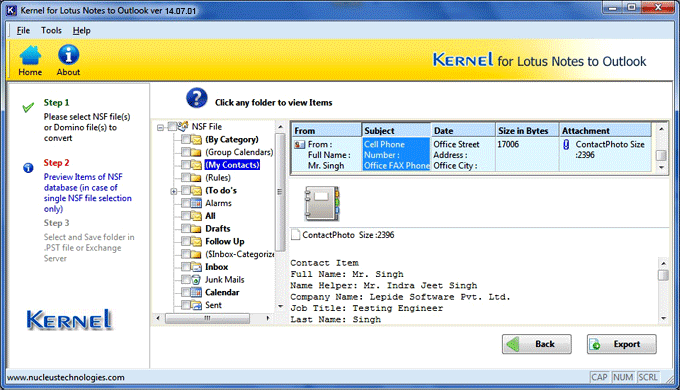Click the Export button
The image size is (680, 390).
pyautogui.click(x=622, y=344)
